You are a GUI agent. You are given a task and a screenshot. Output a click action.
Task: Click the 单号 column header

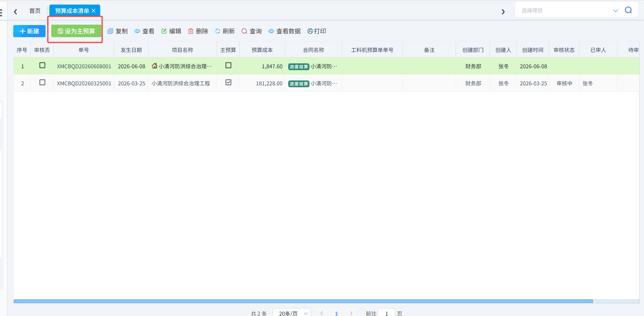84,50
